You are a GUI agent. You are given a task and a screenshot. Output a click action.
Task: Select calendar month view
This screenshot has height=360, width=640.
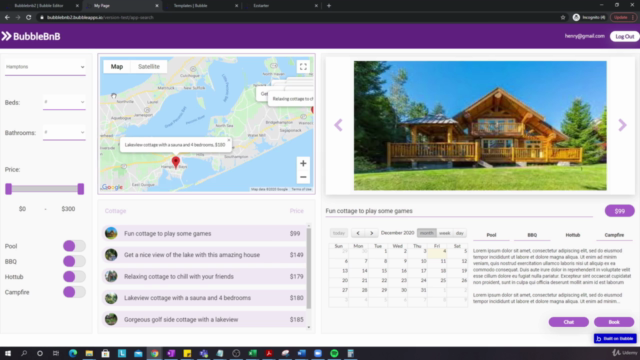[427, 233]
